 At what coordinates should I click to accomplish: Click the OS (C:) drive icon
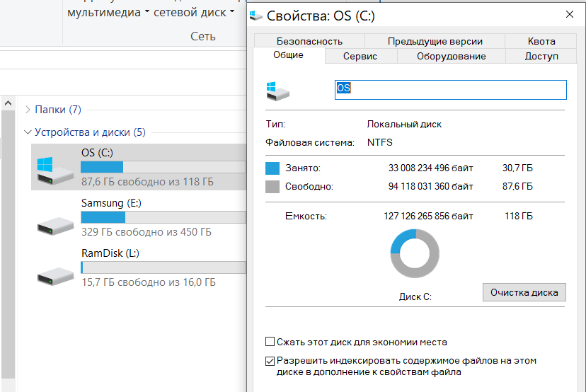click(54, 168)
